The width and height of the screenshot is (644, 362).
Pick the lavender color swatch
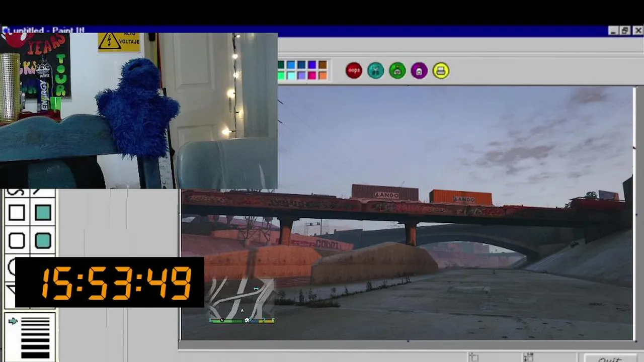tap(301, 75)
